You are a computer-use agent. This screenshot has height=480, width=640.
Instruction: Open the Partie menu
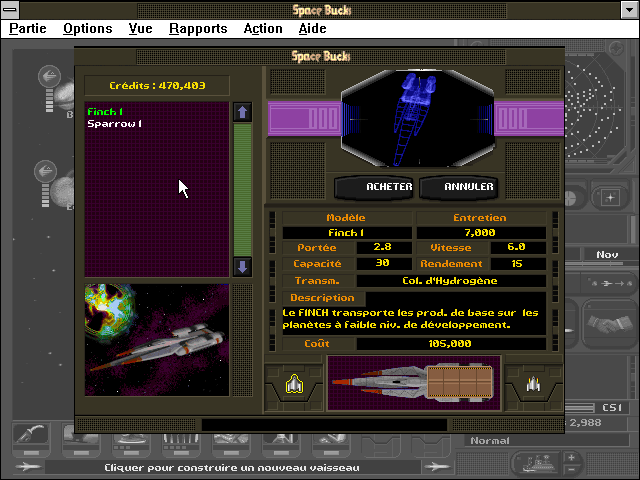coord(28,29)
